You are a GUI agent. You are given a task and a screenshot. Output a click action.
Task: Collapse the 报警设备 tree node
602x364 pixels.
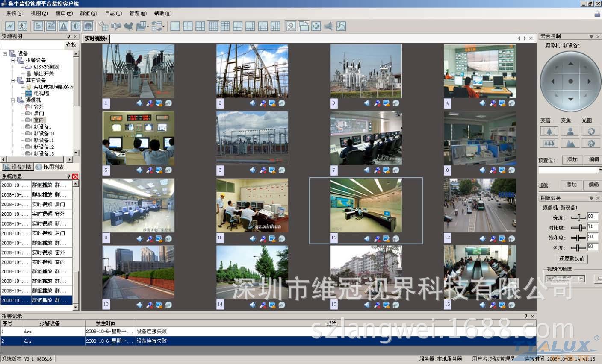[13, 60]
